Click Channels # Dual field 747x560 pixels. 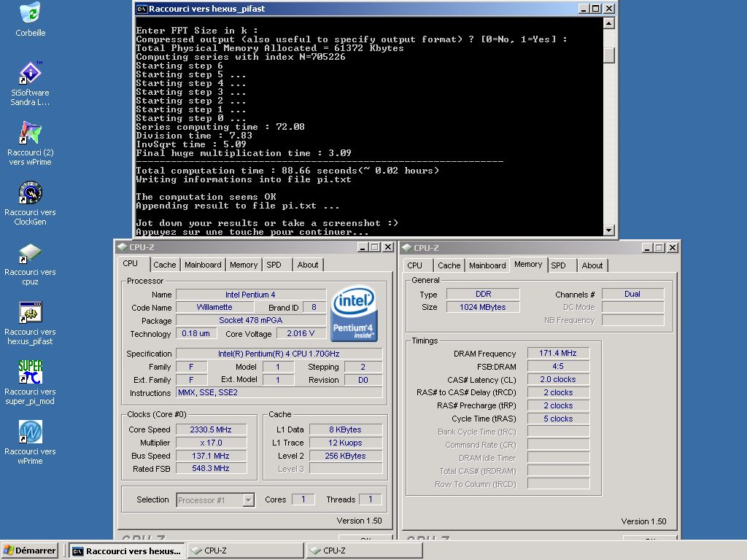tap(632, 294)
